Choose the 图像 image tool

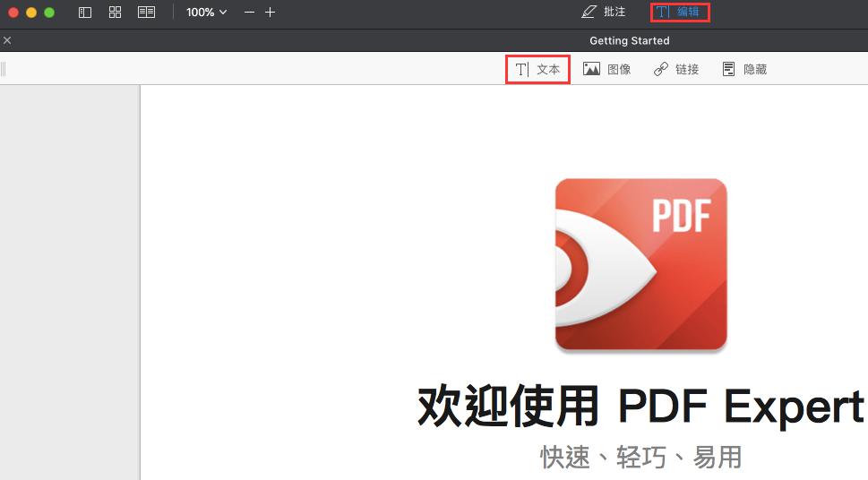tap(606, 69)
